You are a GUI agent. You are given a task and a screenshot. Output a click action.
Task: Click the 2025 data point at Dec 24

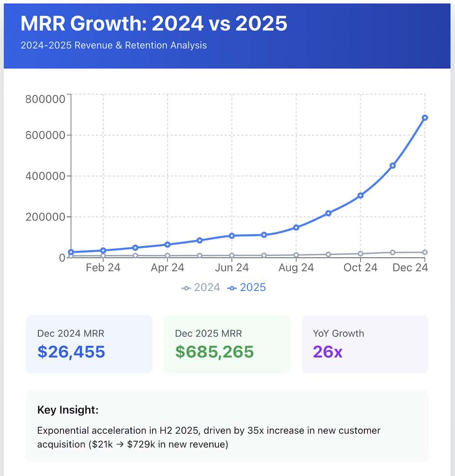point(425,118)
